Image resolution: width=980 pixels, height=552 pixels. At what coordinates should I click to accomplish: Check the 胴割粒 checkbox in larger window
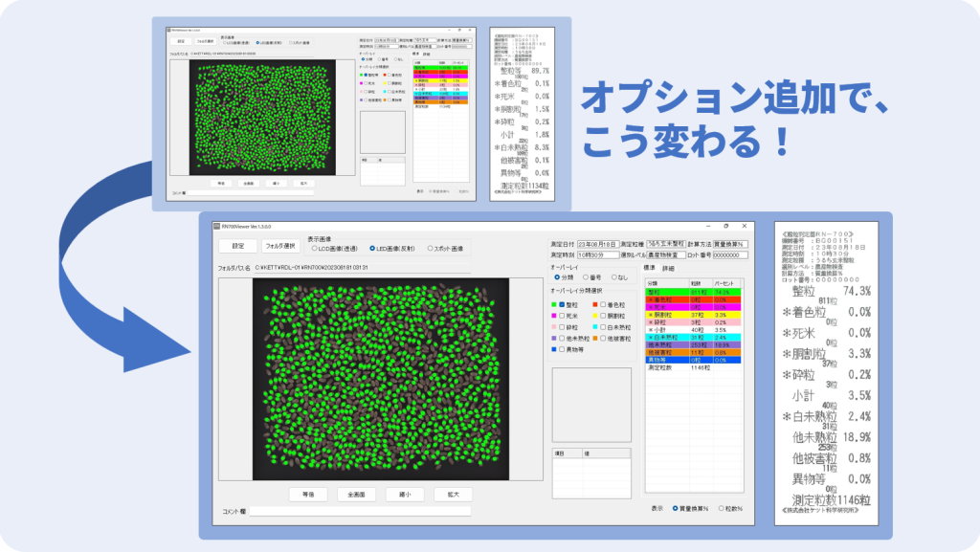pos(603,315)
